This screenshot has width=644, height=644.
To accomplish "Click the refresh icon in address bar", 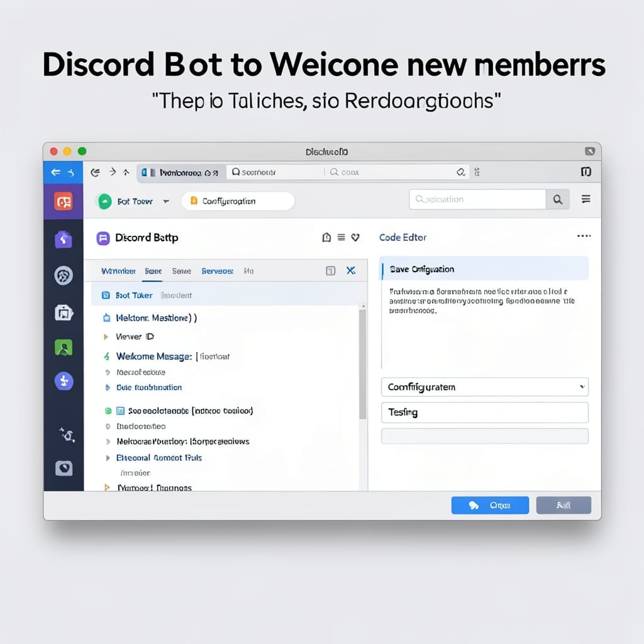I will point(461,172).
